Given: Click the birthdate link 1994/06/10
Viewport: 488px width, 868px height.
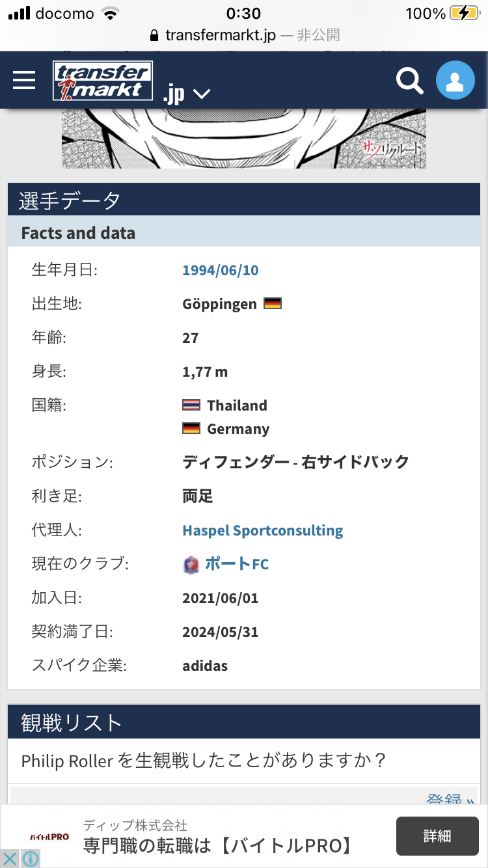Looking at the screenshot, I should pyautogui.click(x=220, y=270).
